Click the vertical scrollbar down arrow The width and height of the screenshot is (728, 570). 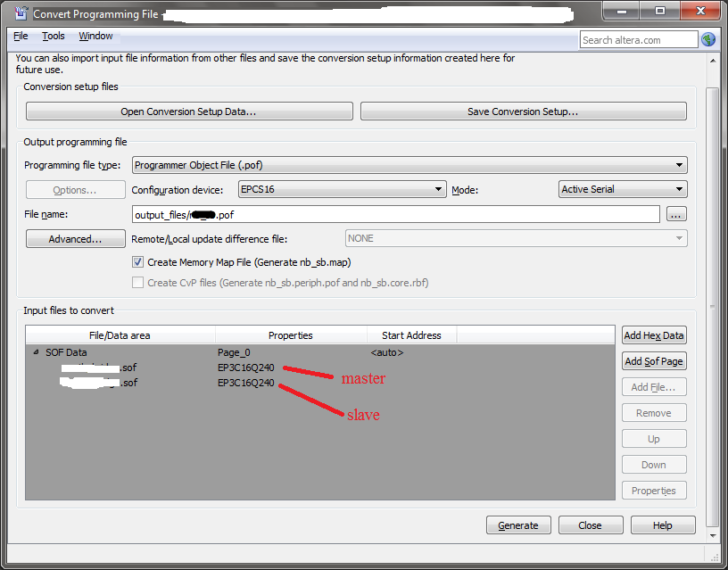(x=713, y=535)
